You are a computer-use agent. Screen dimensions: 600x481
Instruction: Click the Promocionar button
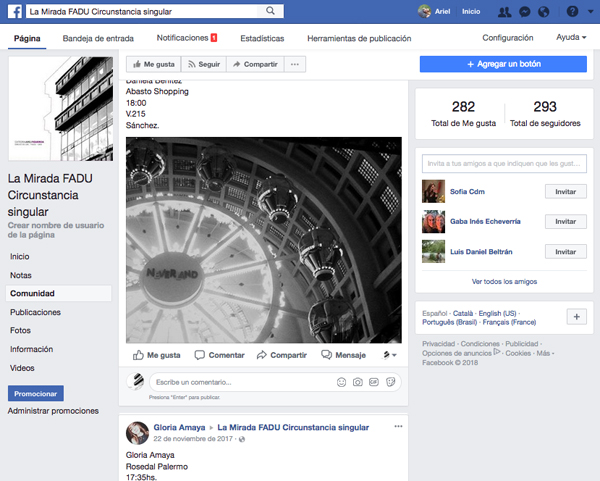click(36, 393)
